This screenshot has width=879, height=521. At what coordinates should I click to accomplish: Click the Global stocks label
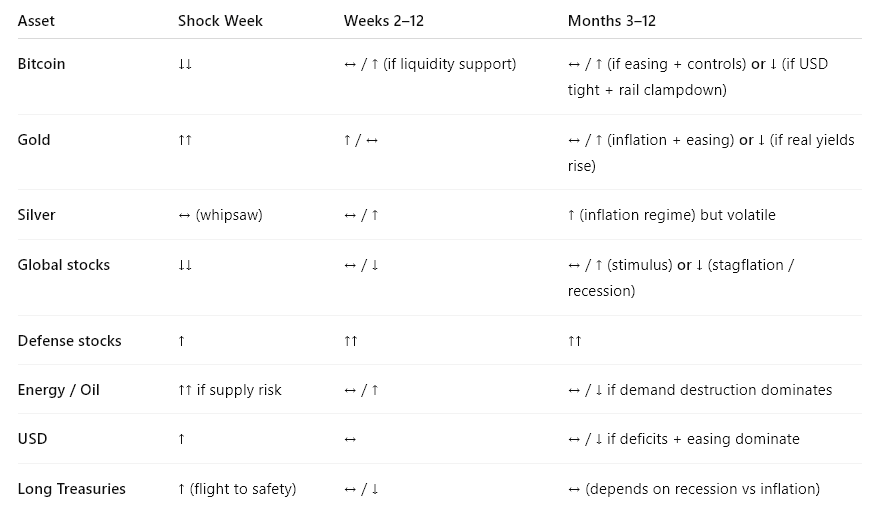[x=64, y=265]
